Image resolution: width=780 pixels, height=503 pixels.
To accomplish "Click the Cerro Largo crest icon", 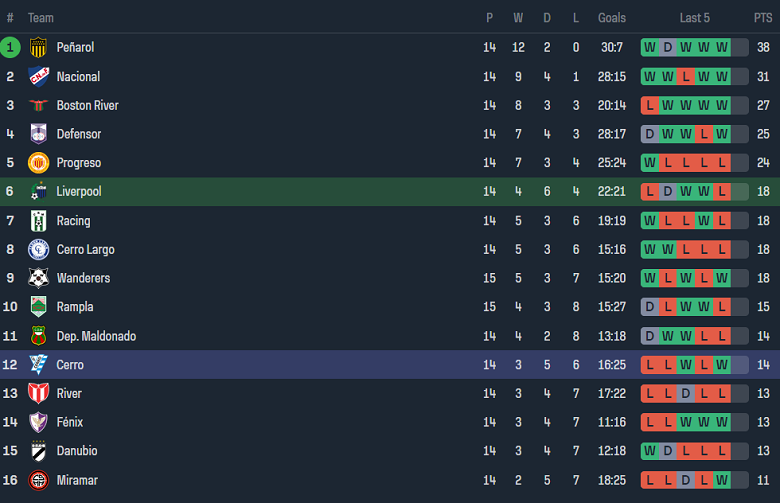I will point(39,250).
